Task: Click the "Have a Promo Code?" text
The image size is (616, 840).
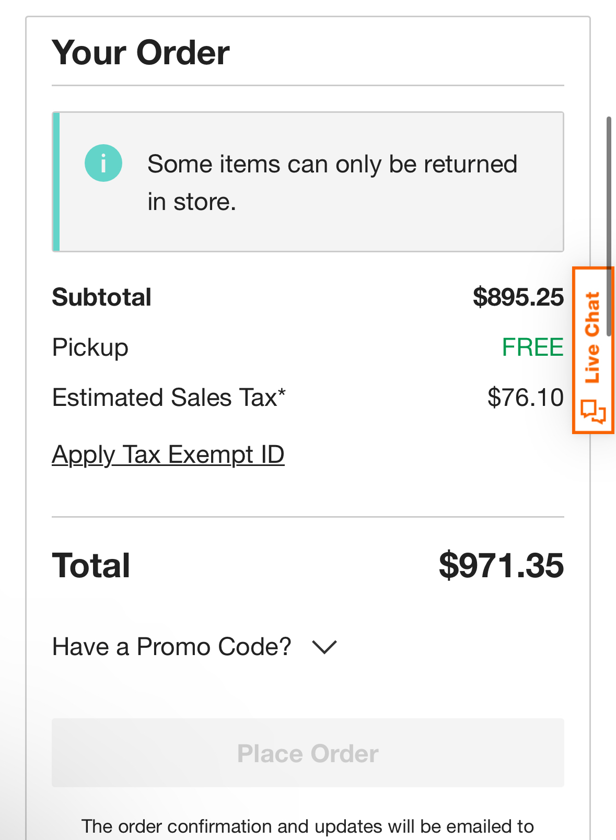Action: tap(172, 647)
